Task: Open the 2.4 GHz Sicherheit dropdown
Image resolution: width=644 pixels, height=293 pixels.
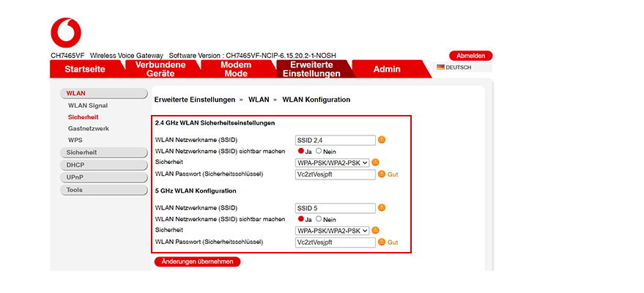Action: point(332,163)
